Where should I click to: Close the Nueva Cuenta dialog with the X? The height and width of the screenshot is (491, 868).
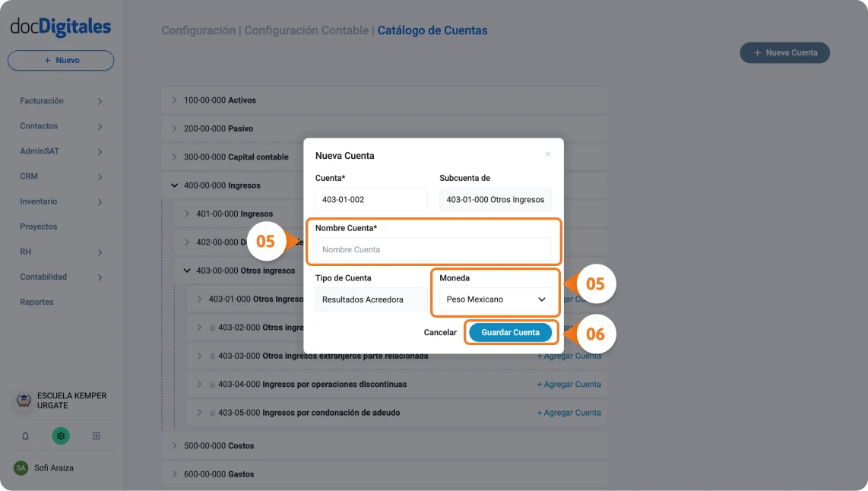[547, 154]
